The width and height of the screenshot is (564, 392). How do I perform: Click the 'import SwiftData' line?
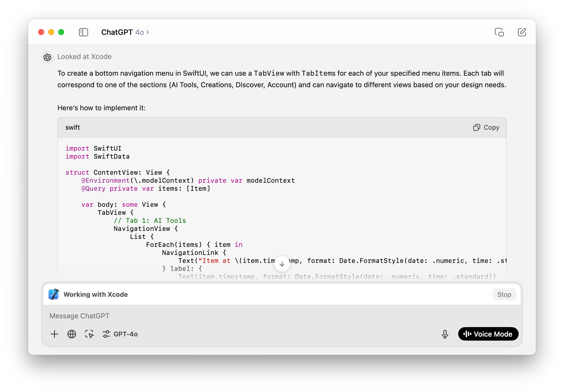[98, 156]
